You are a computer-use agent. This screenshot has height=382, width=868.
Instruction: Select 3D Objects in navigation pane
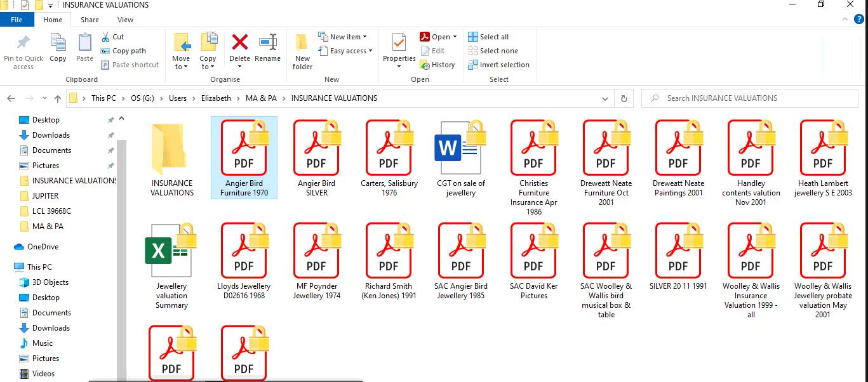pyautogui.click(x=50, y=282)
